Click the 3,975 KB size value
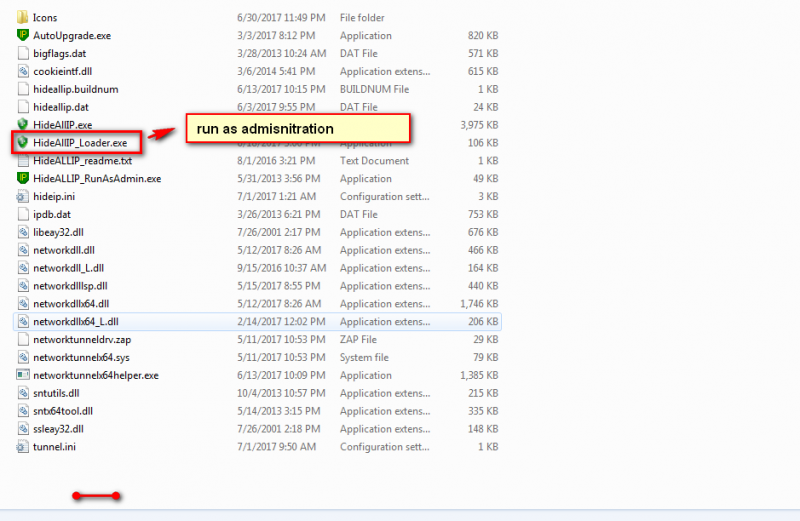 pos(479,125)
